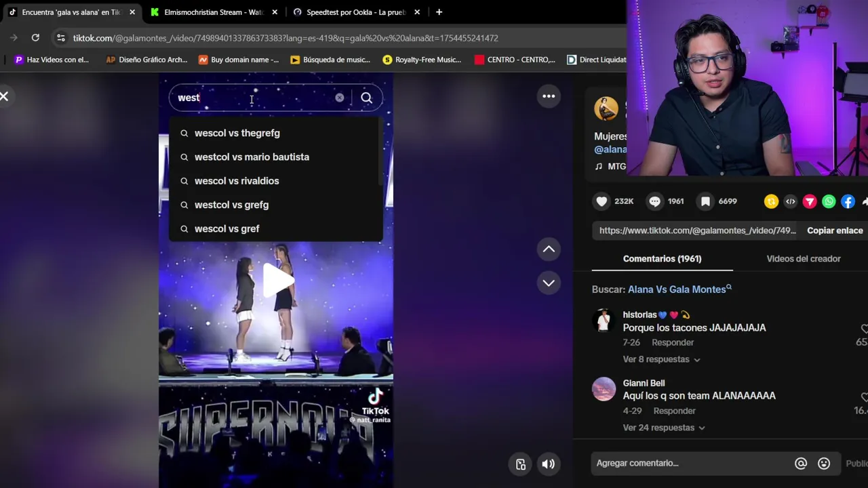The width and height of the screenshot is (868, 488).
Task: Open the 'Diseño Gráfico Arch...' bookmark
Action: pyautogui.click(x=146, y=60)
